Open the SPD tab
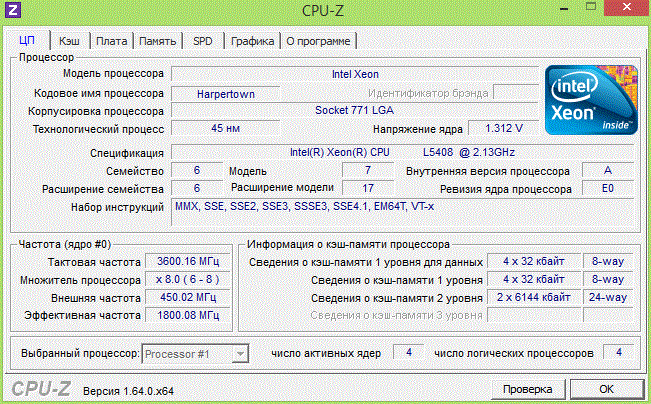651x404 pixels. tap(203, 41)
